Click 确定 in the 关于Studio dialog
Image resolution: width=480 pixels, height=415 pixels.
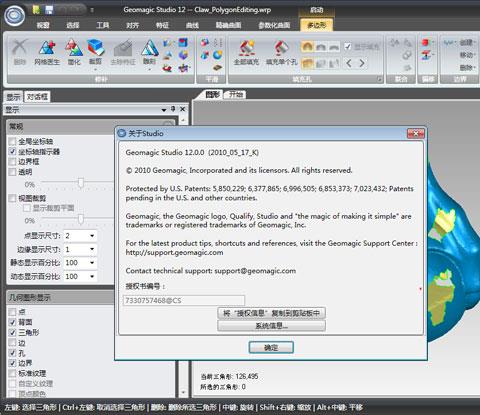(x=271, y=348)
